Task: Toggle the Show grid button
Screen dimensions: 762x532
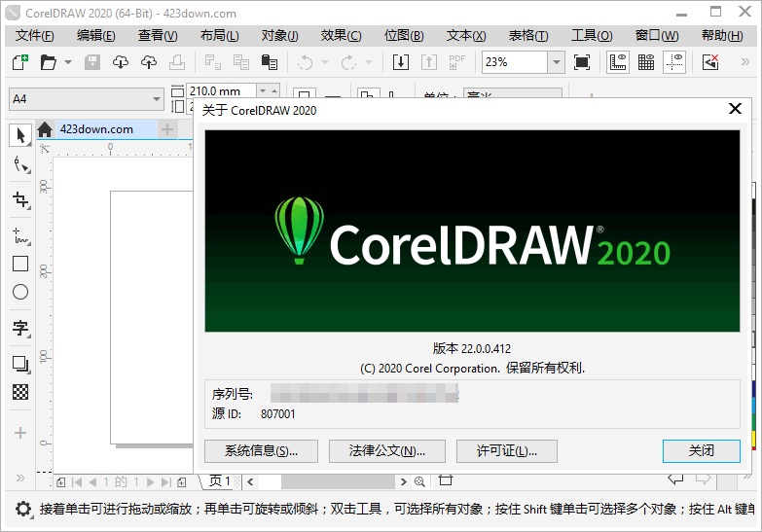Action: (x=646, y=62)
